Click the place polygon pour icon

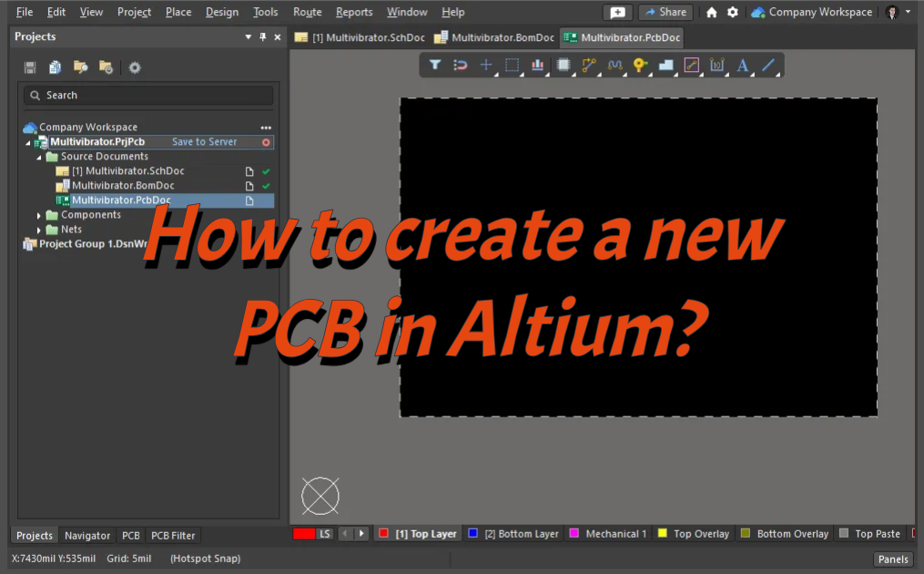(665, 65)
